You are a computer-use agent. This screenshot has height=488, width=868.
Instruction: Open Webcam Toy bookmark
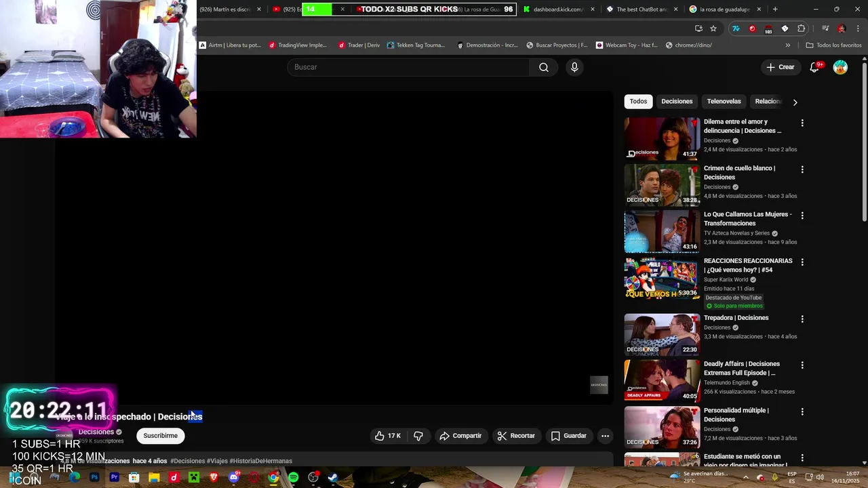pyautogui.click(x=627, y=45)
